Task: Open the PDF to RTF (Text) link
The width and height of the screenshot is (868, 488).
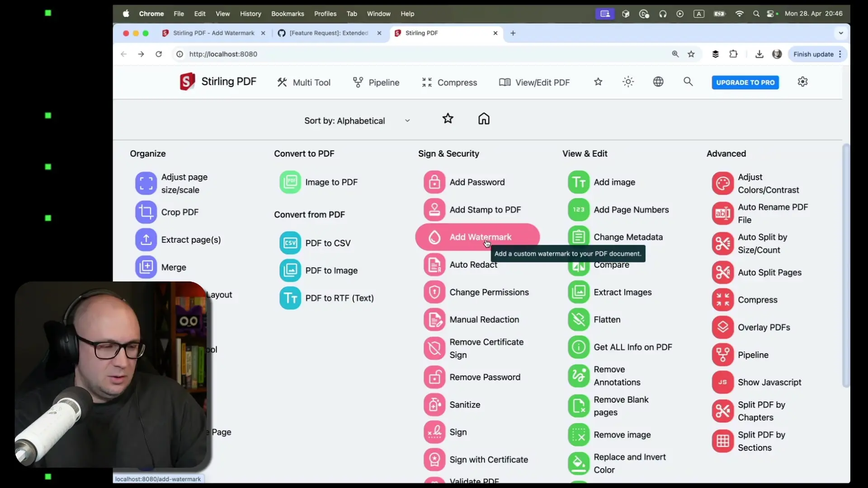Action: pyautogui.click(x=340, y=298)
